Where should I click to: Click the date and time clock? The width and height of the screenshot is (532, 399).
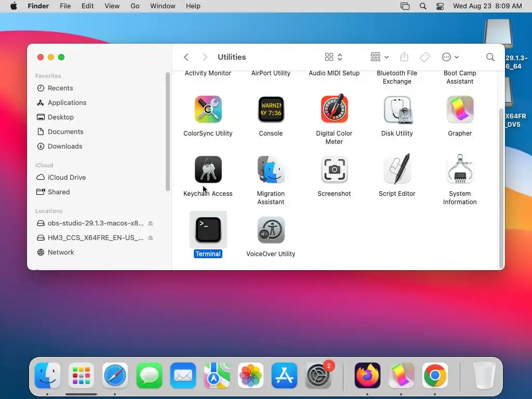[487, 6]
